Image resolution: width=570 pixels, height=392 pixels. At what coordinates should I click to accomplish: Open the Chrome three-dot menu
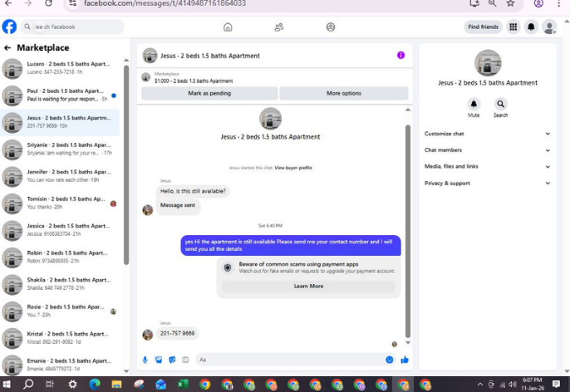[558, 3]
